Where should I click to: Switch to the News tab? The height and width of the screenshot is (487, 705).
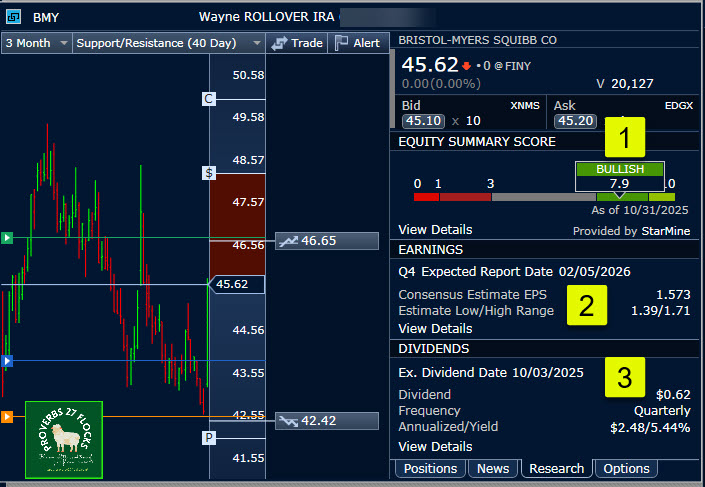pos(493,468)
